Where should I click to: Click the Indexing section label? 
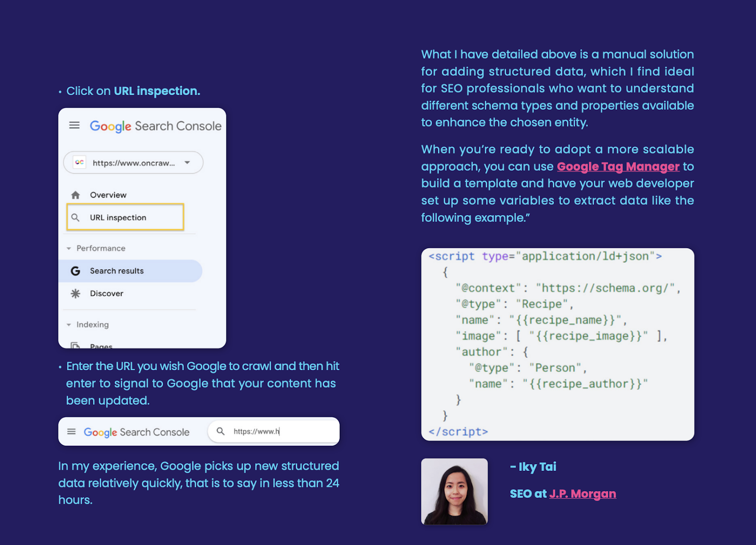pyautogui.click(x=93, y=325)
